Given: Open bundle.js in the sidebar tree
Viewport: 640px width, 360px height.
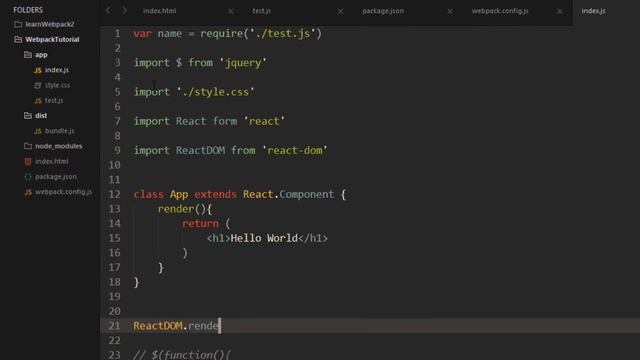Looking at the screenshot, I should (x=60, y=131).
